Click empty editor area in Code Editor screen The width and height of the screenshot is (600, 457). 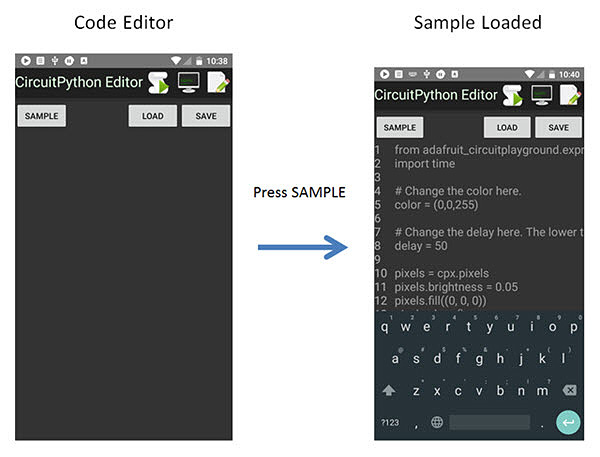124,280
